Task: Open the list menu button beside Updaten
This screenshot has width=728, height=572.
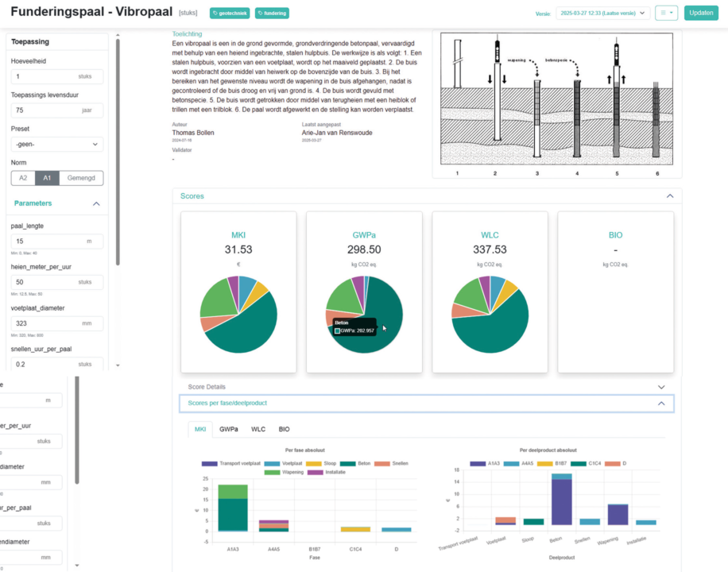Action: pyautogui.click(x=667, y=13)
